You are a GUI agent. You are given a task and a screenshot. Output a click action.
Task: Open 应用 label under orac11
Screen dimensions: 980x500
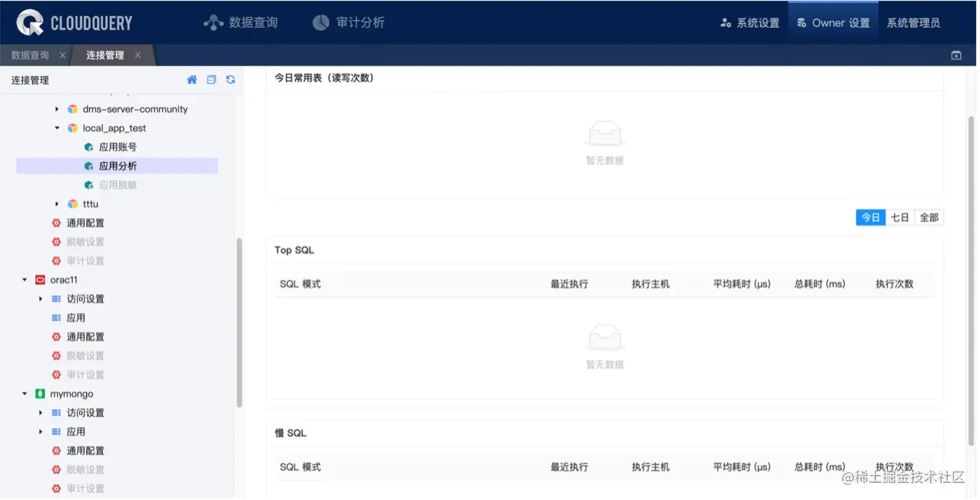click(x=75, y=318)
